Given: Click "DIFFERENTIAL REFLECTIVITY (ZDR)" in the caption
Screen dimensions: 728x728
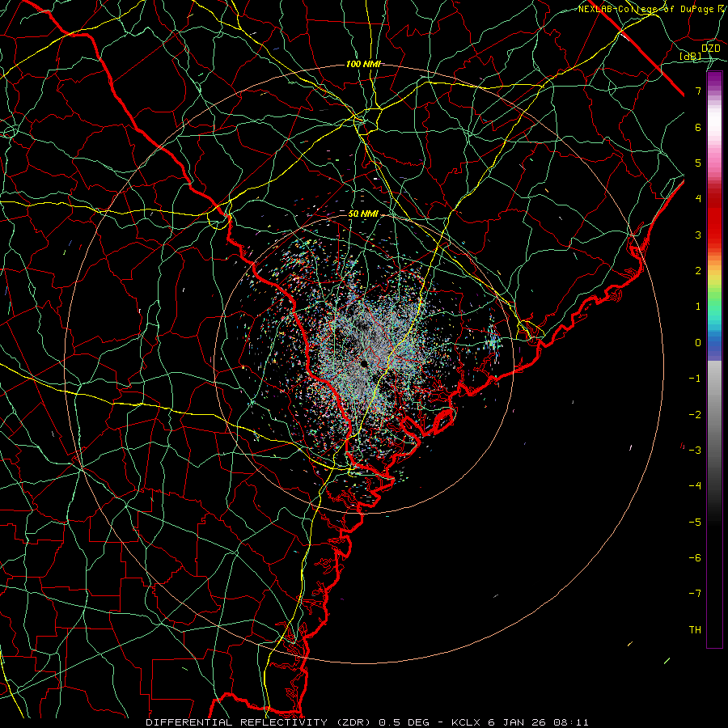Looking at the screenshot, I should click(259, 722).
